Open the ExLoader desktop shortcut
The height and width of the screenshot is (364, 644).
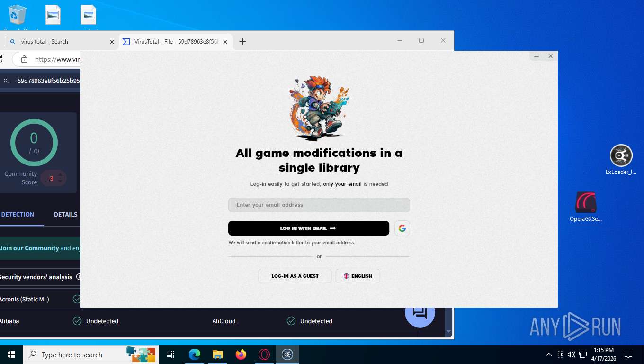click(621, 160)
